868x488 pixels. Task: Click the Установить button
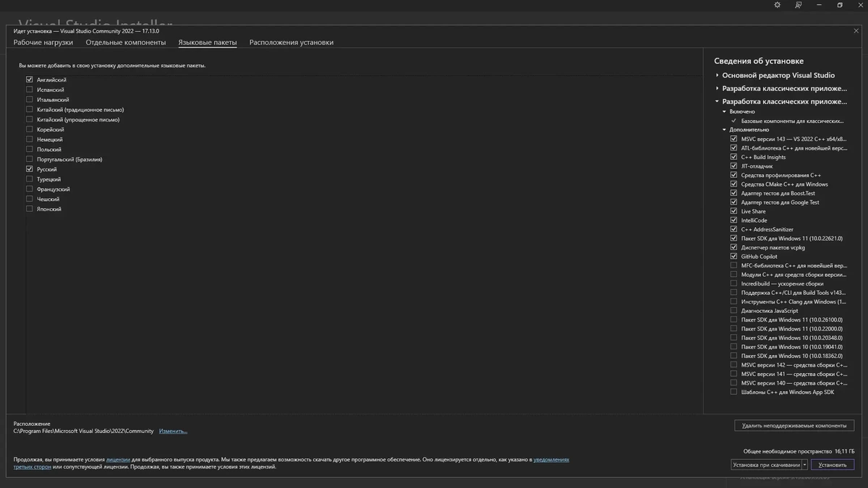833,465
